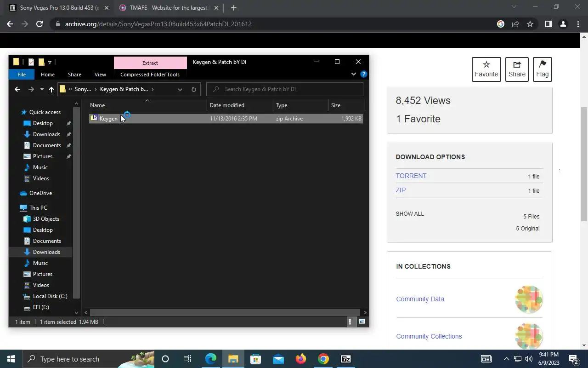Open the TORRENT download link

[411, 176]
